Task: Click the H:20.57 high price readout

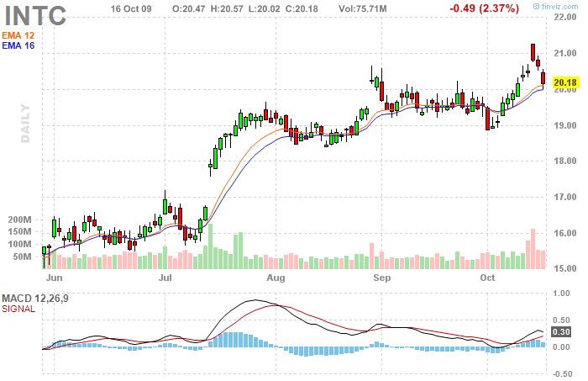Action: coord(228,8)
